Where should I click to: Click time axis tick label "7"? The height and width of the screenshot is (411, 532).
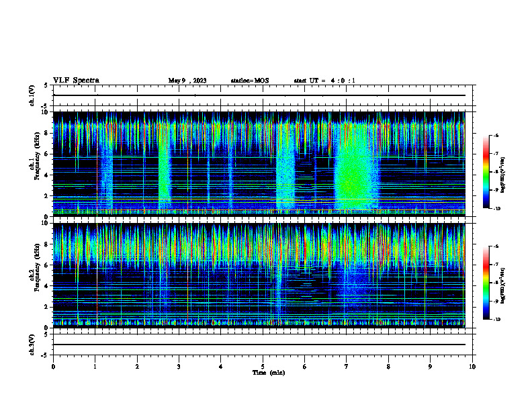(347, 367)
